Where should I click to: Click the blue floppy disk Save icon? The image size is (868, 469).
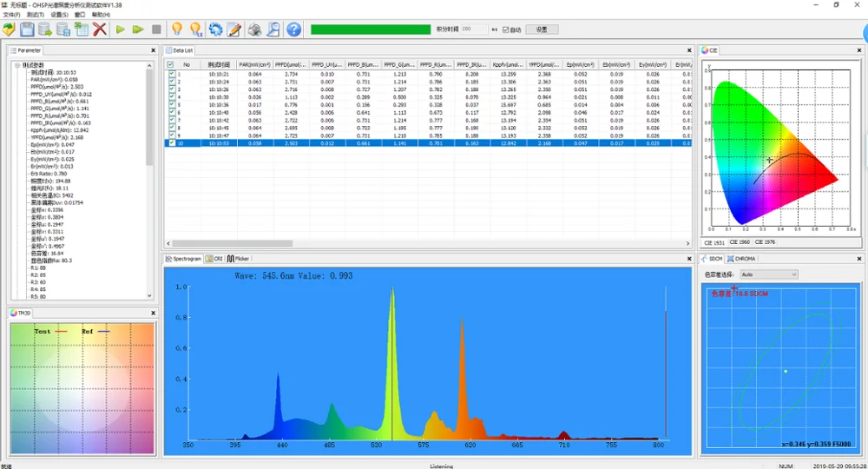pyautogui.click(x=27, y=30)
